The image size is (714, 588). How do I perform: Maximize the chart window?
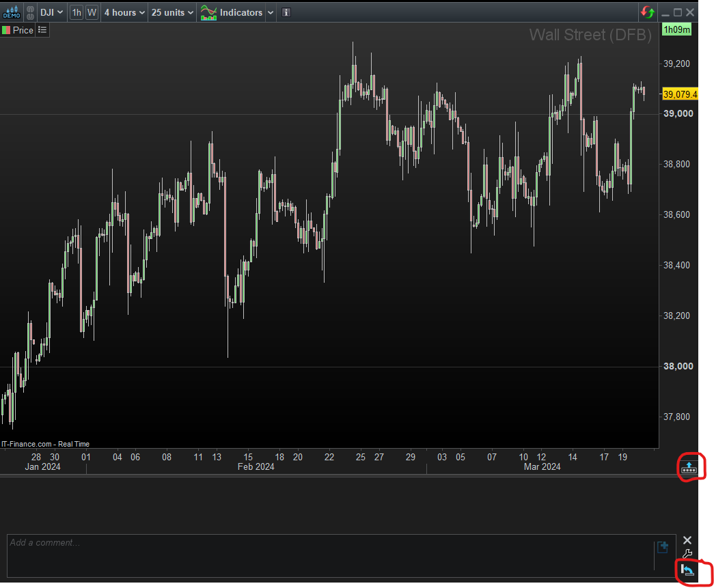point(678,12)
